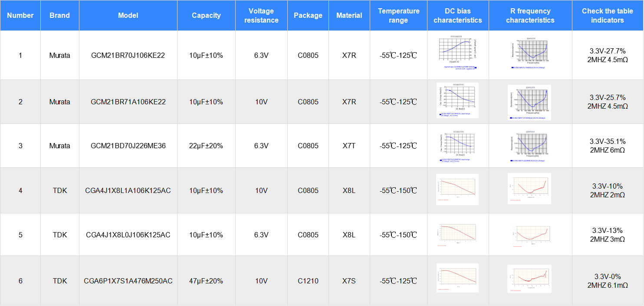
Task: Select the GCM21BD70J226ME36 model cell
Action: pos(128,146)
